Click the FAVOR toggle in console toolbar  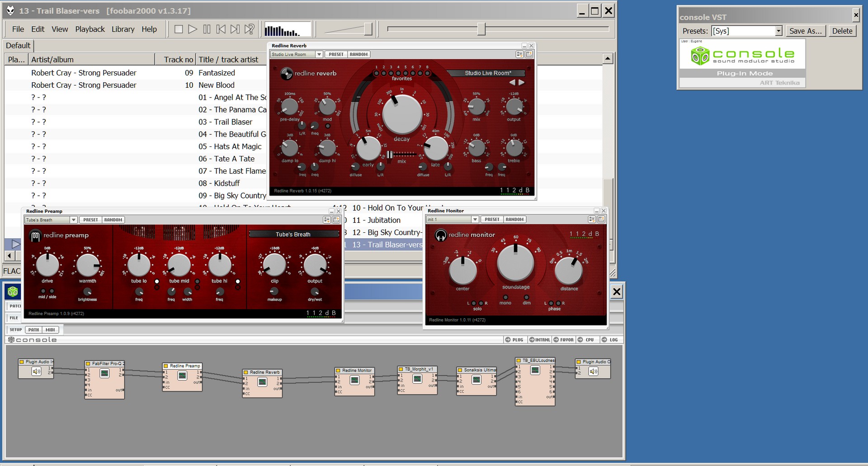564,340
